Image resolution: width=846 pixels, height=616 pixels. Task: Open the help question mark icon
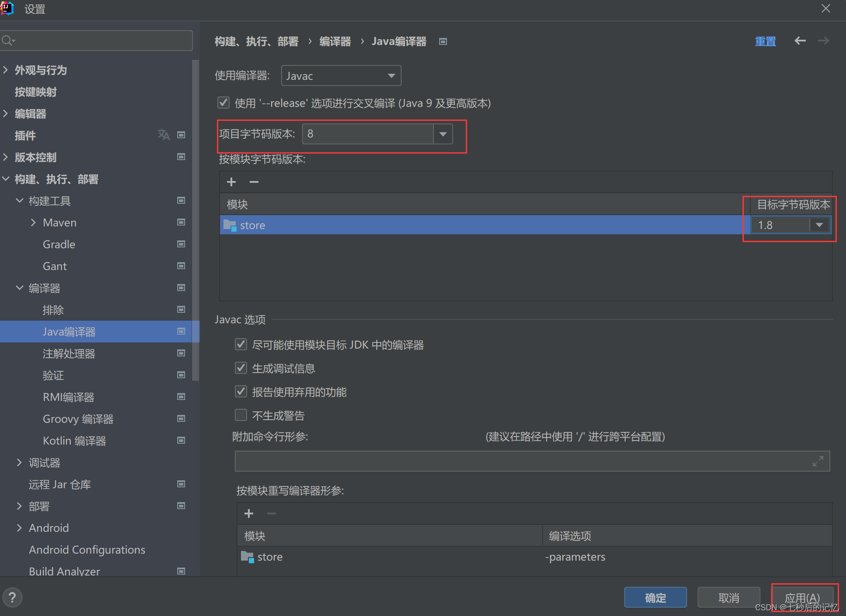[x=13, y=597]
